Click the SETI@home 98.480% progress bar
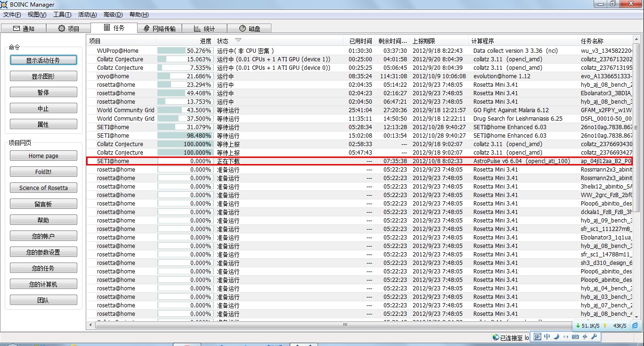The height and width of the screenshot is (346, 644). coord(185,135)
